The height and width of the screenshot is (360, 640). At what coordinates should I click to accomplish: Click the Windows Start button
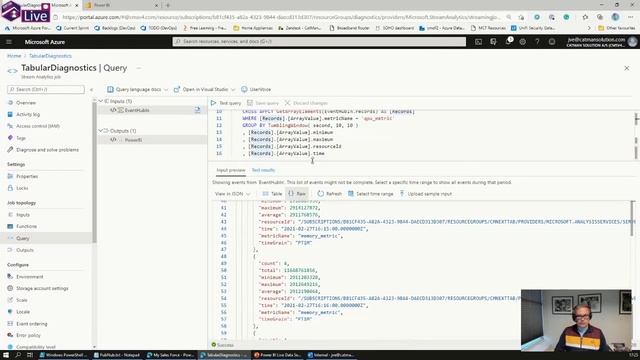click(6, 355)
